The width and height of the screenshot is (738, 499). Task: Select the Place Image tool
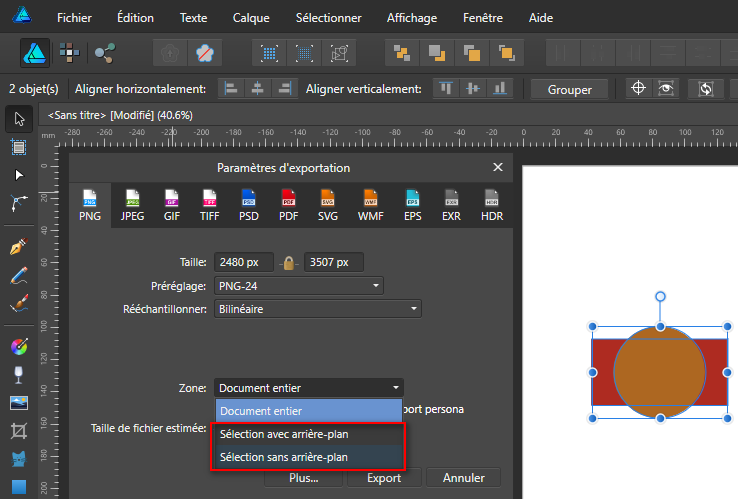(19, 403)
